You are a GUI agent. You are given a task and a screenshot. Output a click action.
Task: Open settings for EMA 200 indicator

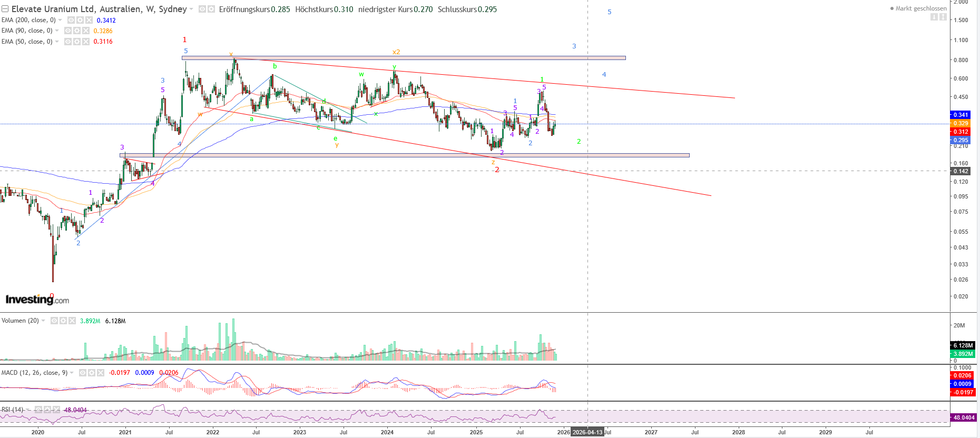coord(80,20)
